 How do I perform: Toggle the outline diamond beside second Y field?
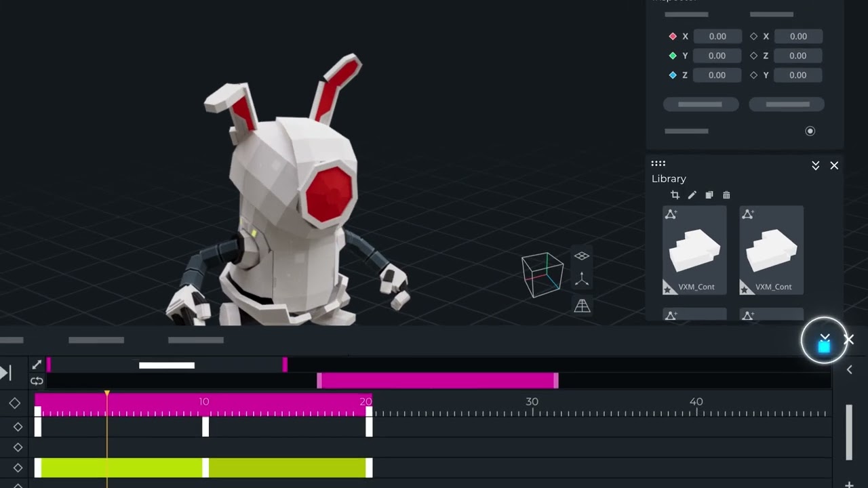point(753,75)
